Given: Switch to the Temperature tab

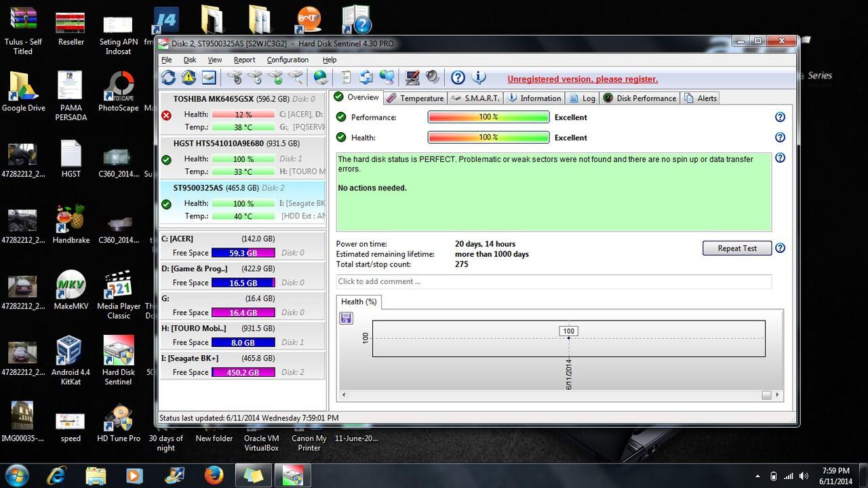Looking at the screenshot, I should coord(415,98).
